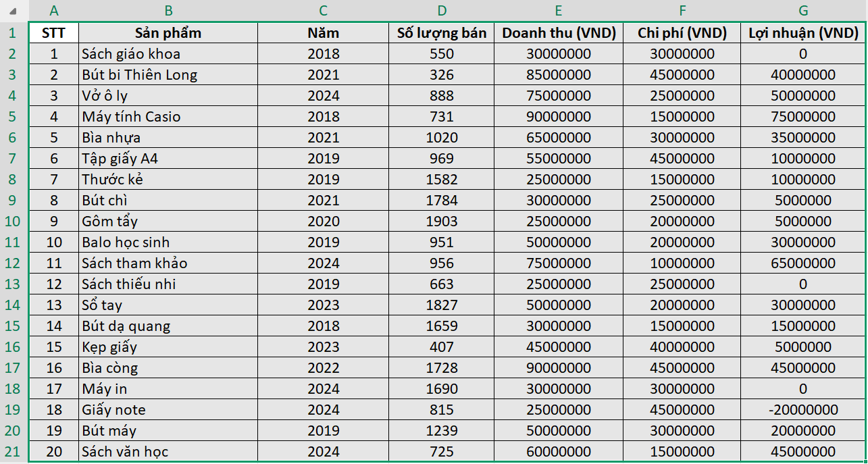Select row header 12
868x464 pixels.
(x=14, y=263)
